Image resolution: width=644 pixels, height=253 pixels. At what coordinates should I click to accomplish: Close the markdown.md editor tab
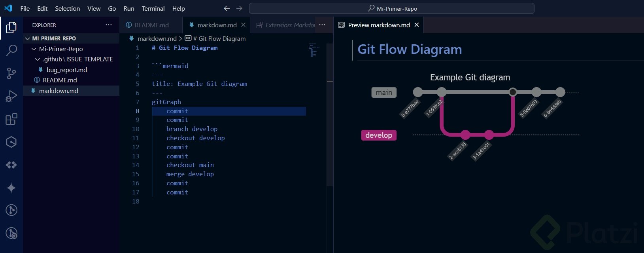pos(243,25)
